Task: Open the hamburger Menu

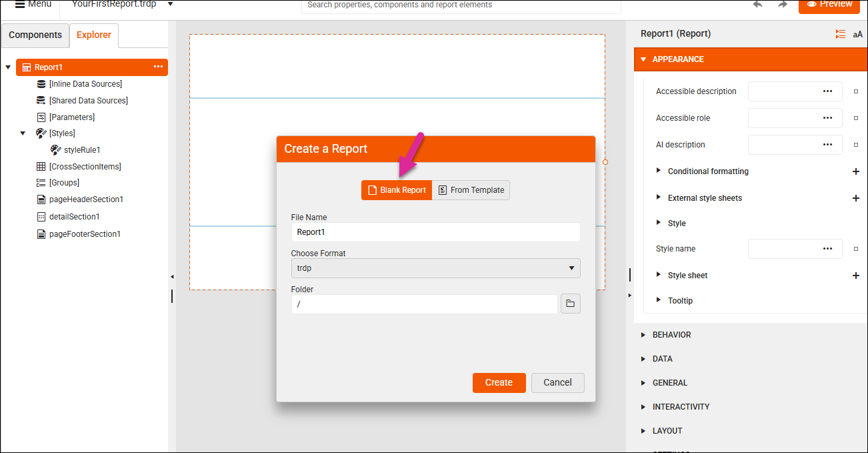Action: 33,4
